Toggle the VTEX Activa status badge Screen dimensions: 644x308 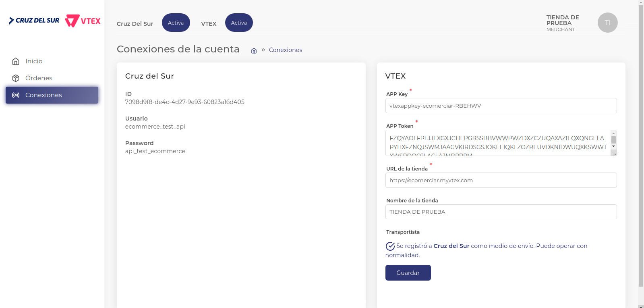[x=239, y=23]
